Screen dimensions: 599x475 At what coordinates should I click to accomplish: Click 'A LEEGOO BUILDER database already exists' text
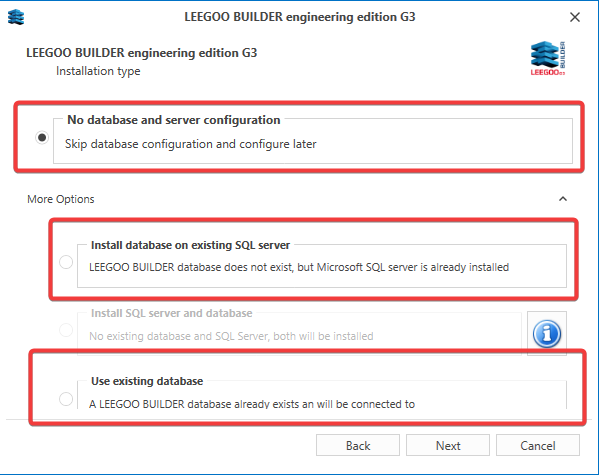252,404
